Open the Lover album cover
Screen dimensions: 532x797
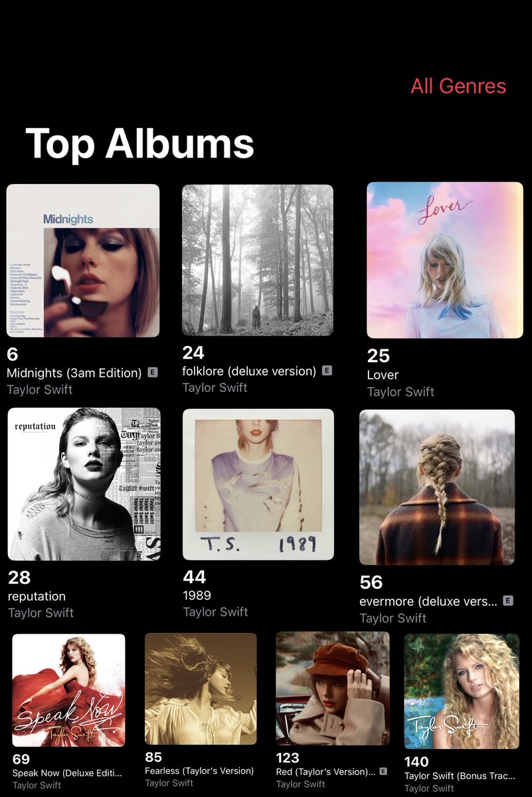445,260
